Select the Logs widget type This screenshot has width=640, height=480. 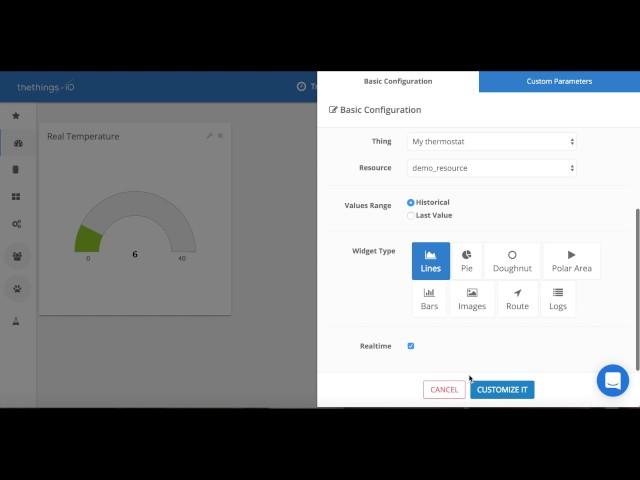[558, 299]
